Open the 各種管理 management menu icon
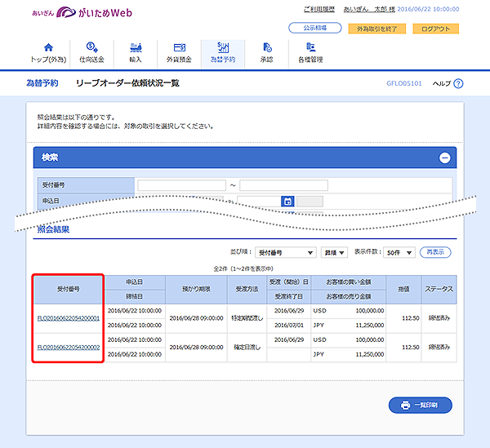 (x=311, y=48)
